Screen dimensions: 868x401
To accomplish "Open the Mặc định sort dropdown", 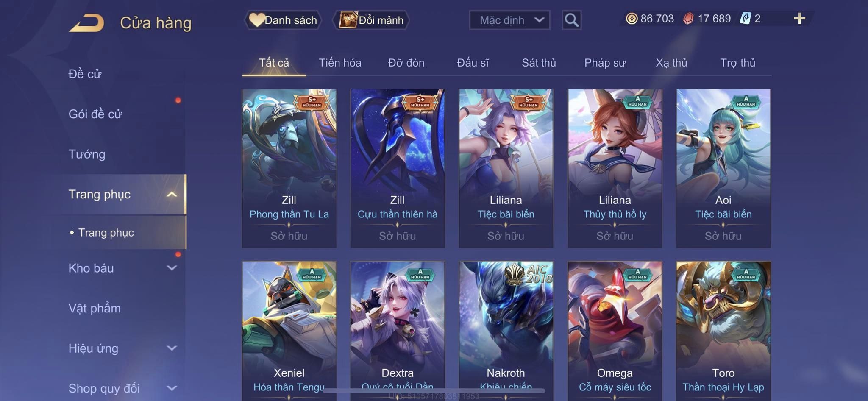I will [x=509, y=20].
